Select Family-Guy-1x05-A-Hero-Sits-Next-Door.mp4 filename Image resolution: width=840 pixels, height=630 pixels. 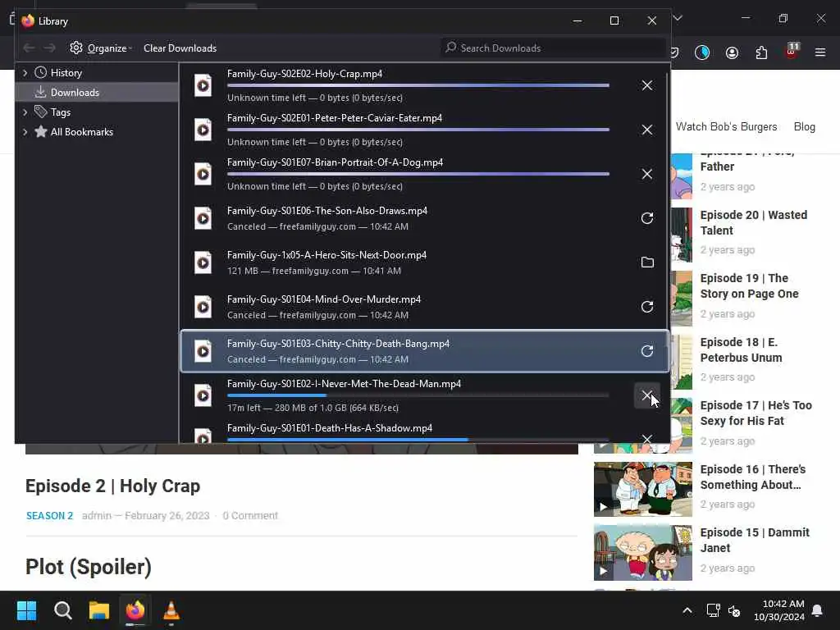[326, 255]
